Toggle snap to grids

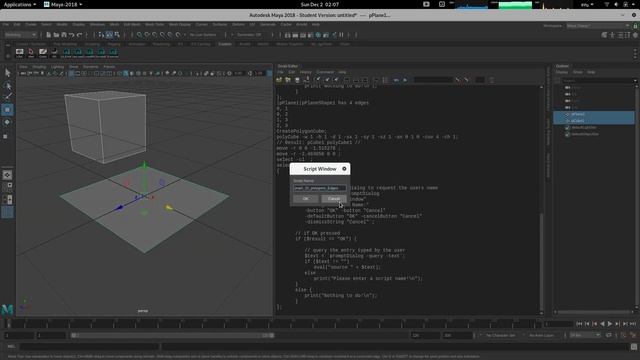tap(140, 35)
